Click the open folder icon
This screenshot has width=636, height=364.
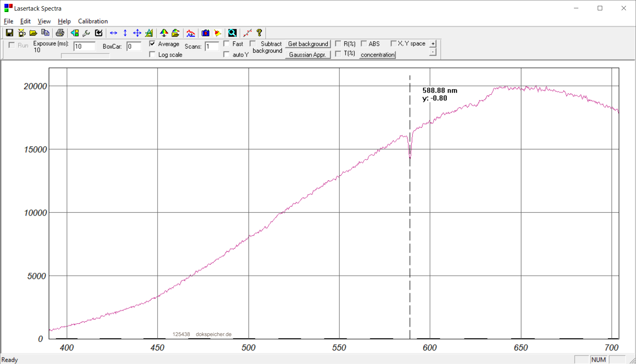(x=33, y=33)
